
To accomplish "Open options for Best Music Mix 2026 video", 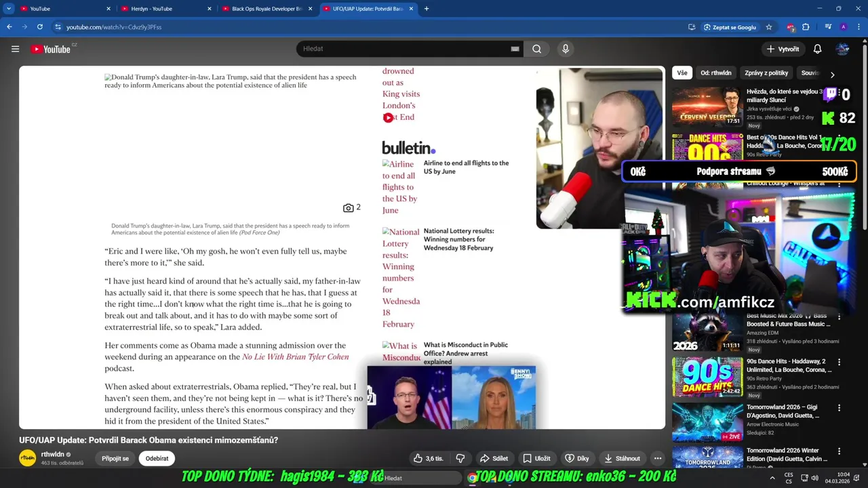I will [839, 317].
